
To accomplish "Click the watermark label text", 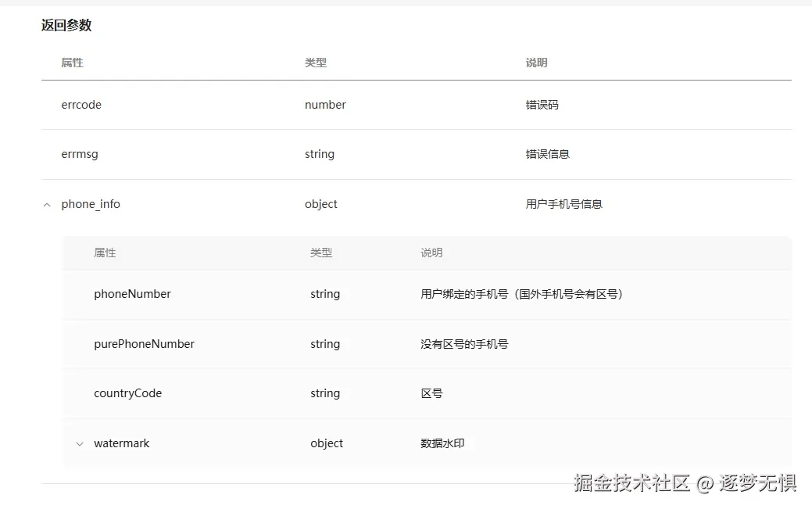I will pos(122,443).
